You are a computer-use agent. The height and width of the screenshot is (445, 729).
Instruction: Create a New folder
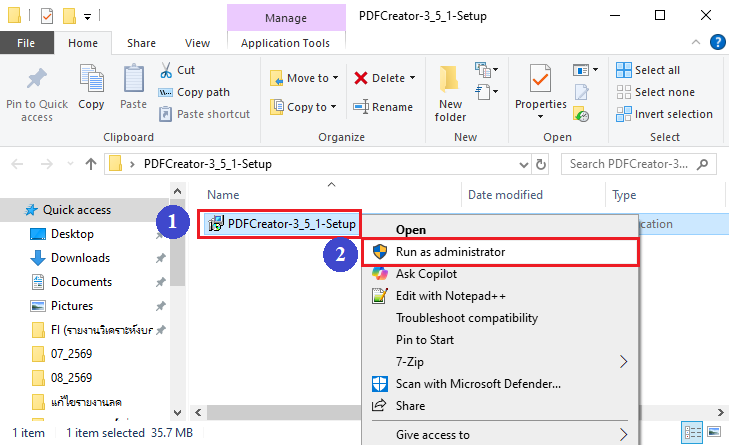click(450, 93)
